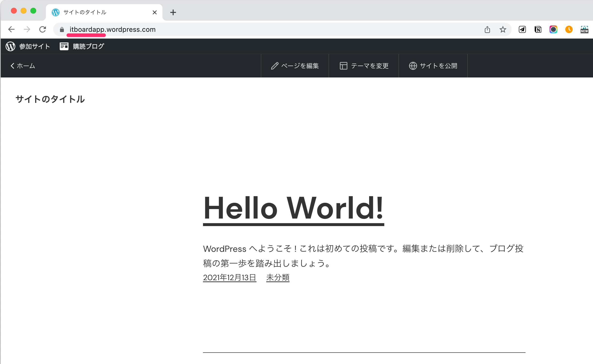Click the paper plane extension icon

pyautogui.click(x=522, y=30)
